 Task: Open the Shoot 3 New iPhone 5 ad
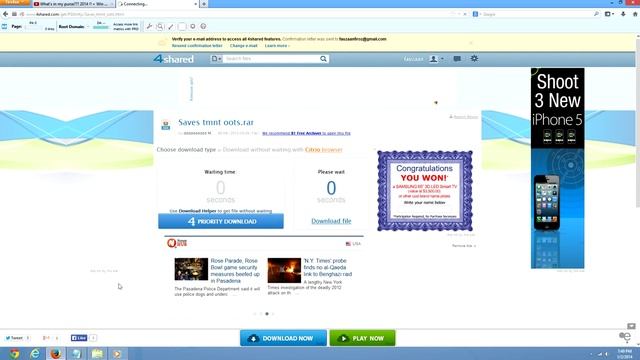558,168
